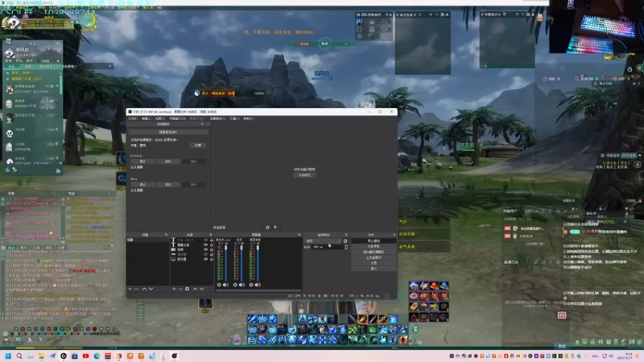Screen dimensions: 644x362
Task: Pop out the scene transitions dock via header icon
Action: click(346, 235)
